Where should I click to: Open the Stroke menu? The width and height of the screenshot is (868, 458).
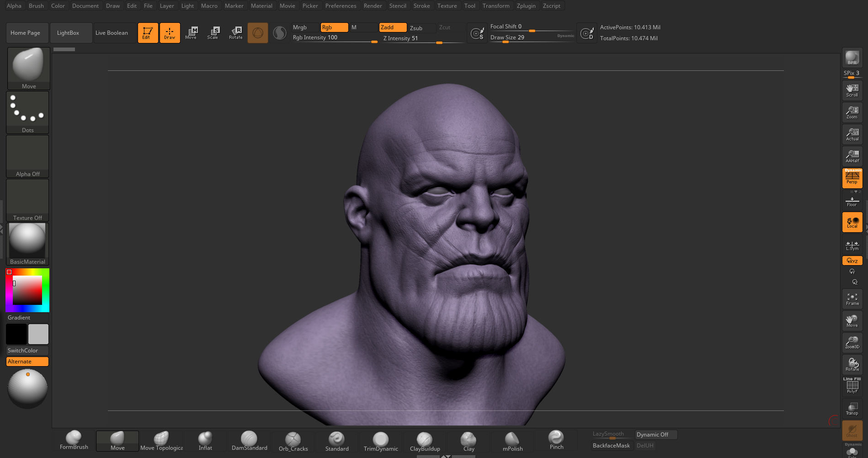(x=421, y=6)
